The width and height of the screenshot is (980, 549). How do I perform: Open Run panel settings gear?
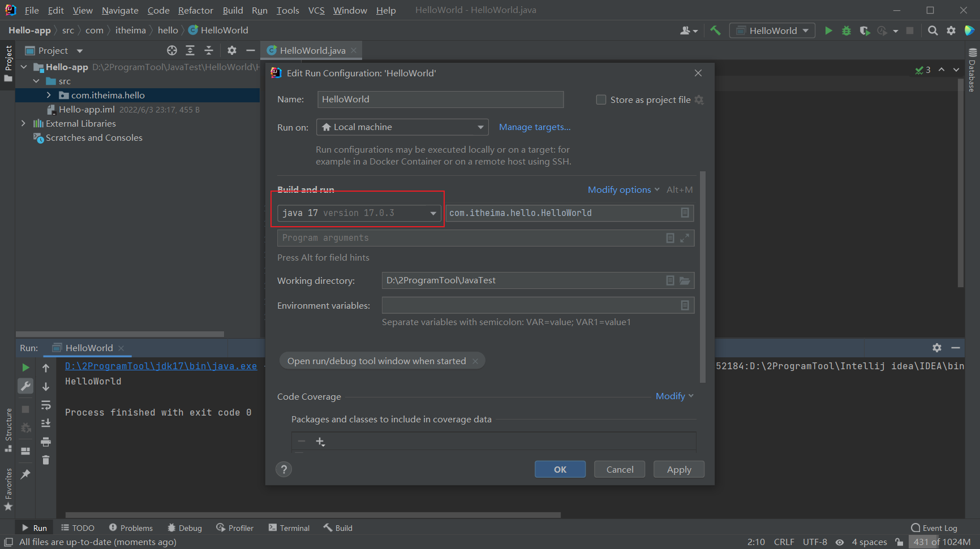coord(937,348)
